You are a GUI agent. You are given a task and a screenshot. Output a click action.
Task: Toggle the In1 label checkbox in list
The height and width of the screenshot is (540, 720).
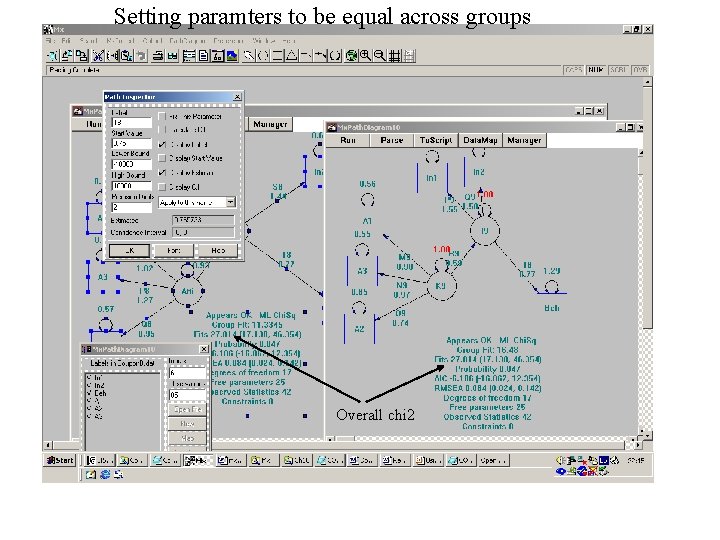[x=90, y=378]
